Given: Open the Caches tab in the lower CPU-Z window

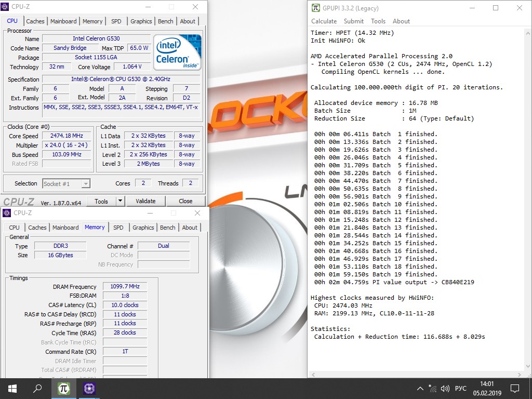Looking at the screenshot, I should tap(37, 228).
